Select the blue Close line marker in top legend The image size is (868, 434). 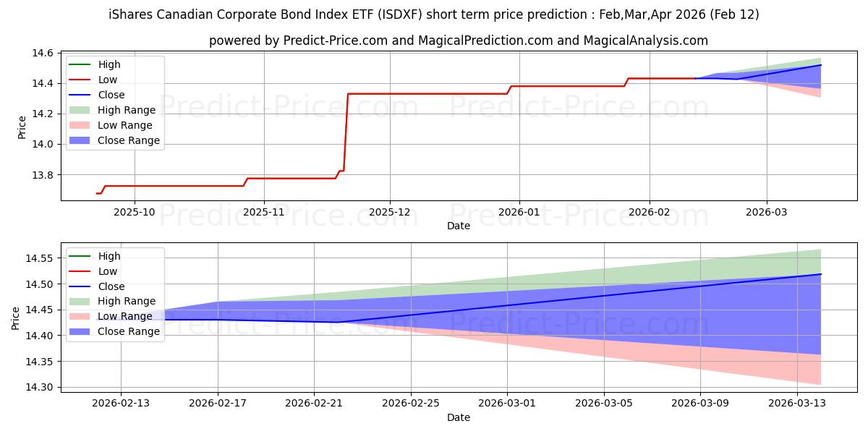(81, 95)
